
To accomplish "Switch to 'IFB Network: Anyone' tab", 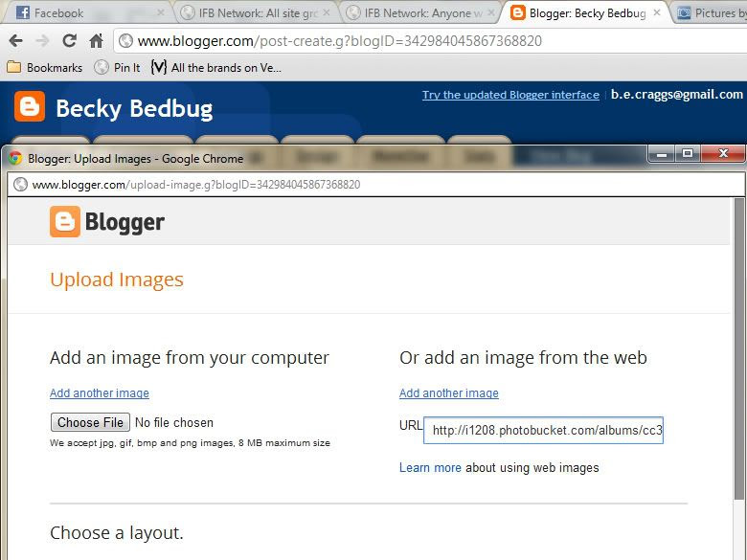I will coord(421,12).
